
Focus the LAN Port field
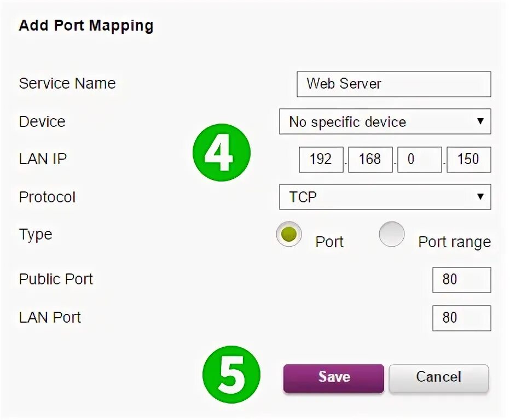click(462, 318)
